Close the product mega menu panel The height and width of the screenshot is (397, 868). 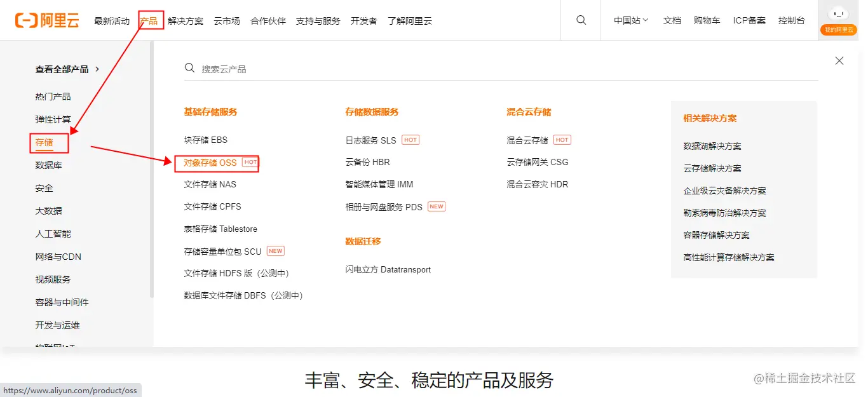click(x=839, y=61)
